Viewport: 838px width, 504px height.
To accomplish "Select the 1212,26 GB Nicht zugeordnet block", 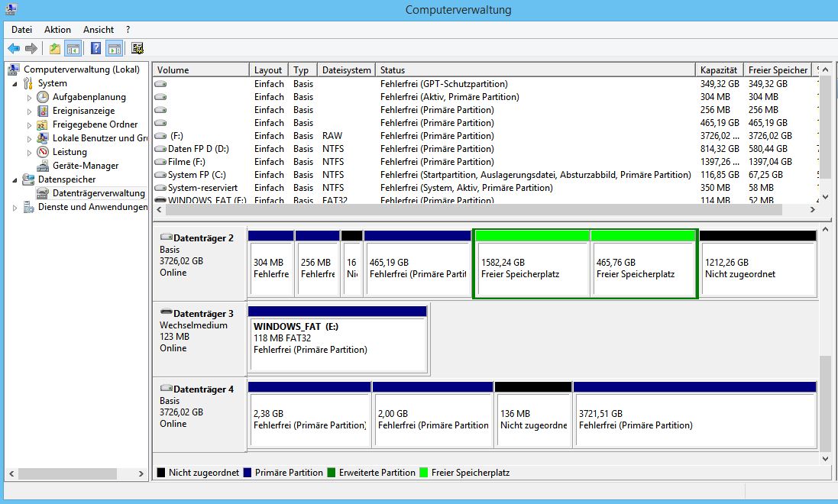I will 758,264.
